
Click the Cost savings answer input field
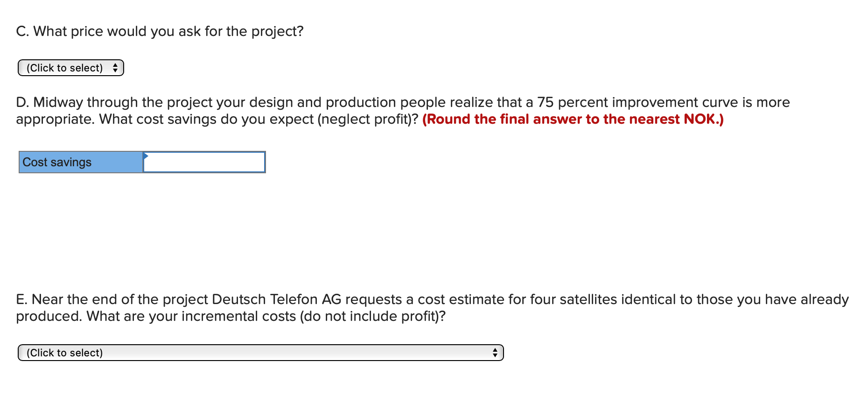click(x=204, y=162)
